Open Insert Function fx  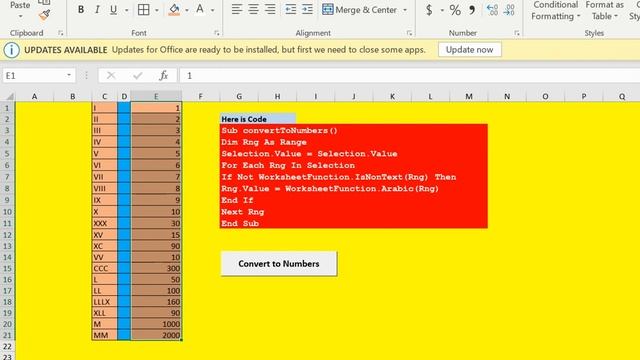click(164, 76)
